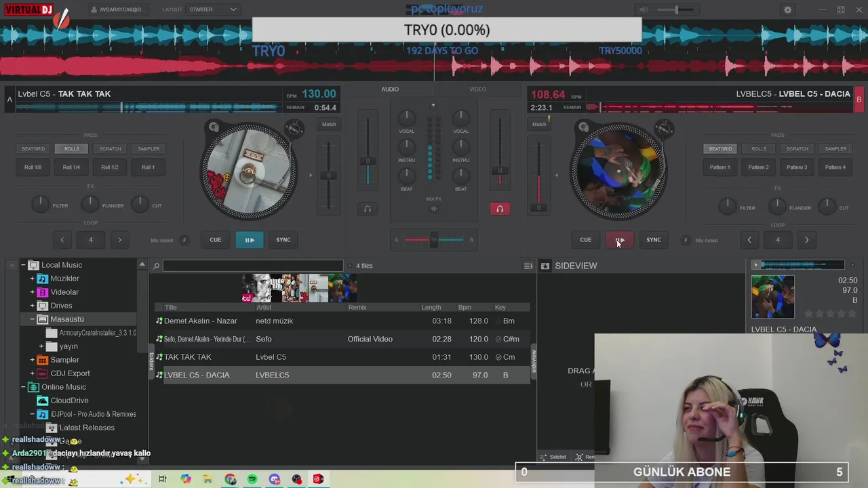Halve the loop length on deck B
This screenshot has height=488, width=868.
[749, 239]
